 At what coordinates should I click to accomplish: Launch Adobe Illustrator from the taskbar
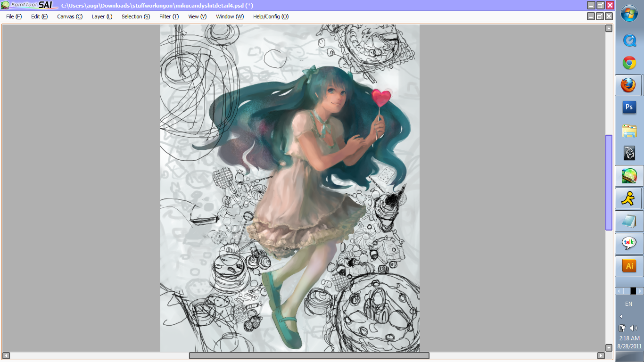(629, 266)
